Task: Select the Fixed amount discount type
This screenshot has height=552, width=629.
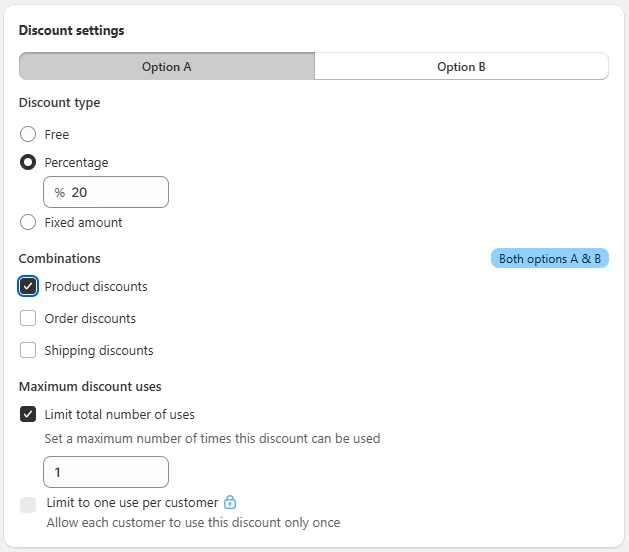Action: point(28,222)
